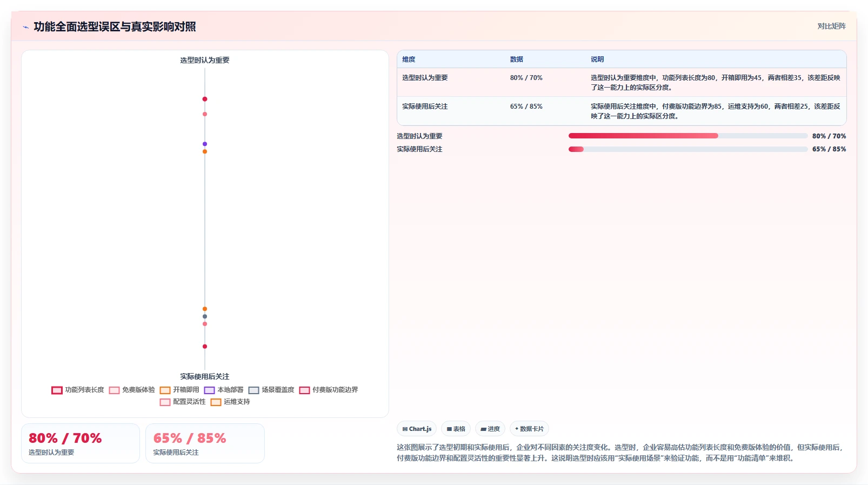The image size is (868, 485).
Task: Click the description mentioning 两者相差35
Action: click(716, 83)
